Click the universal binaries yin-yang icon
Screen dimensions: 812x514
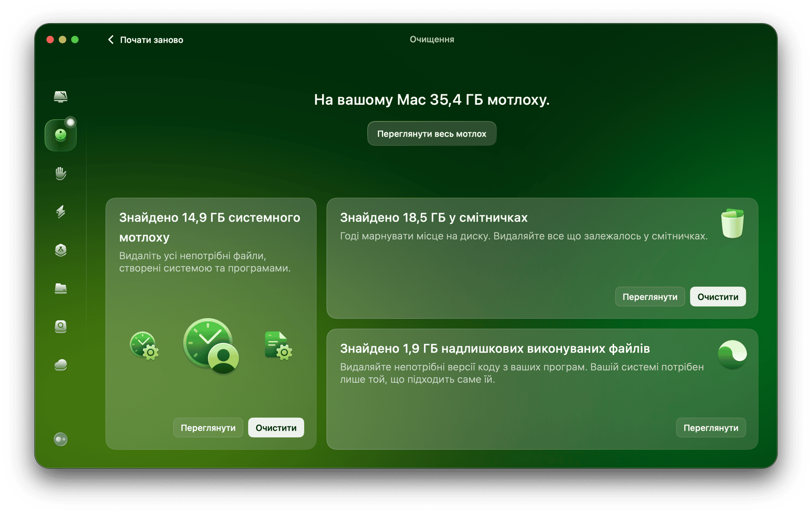732,354
